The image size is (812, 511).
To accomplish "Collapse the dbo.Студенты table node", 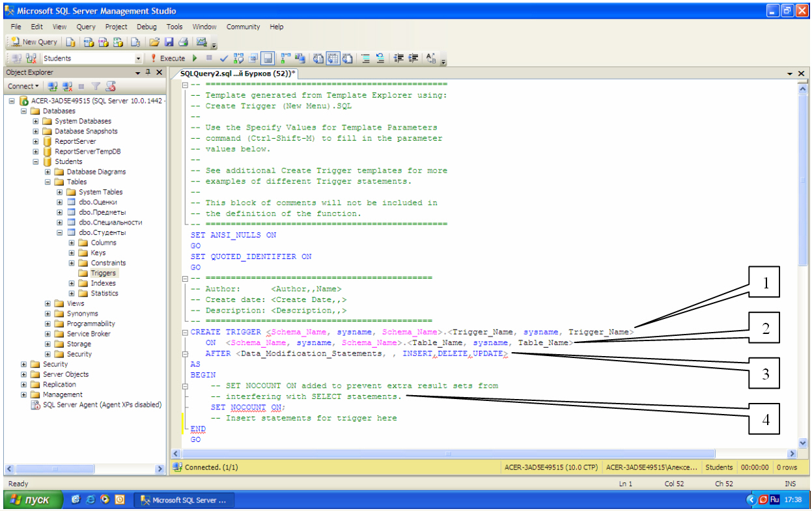I will tap(60, 232).
